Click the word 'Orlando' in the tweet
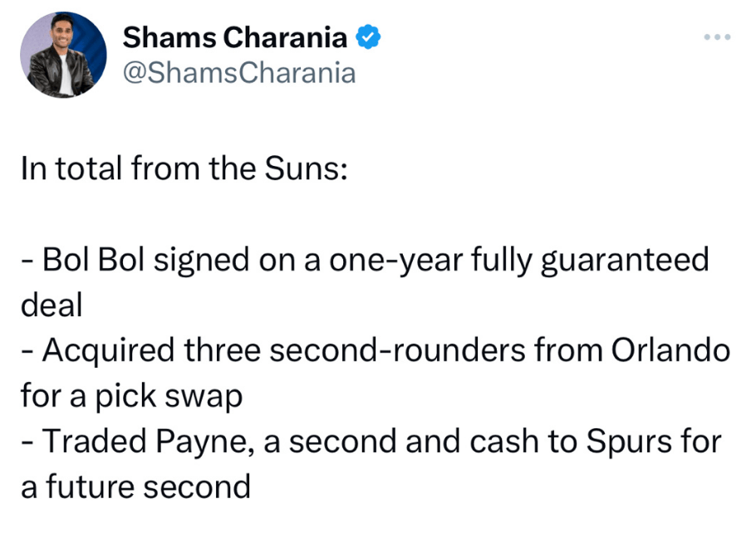 tap(670, 351)
